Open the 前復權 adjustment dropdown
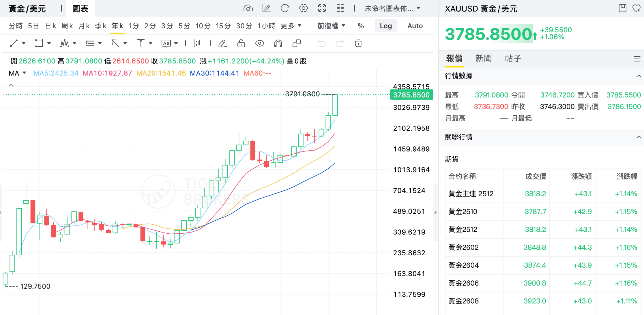 (x=331, y=26)
